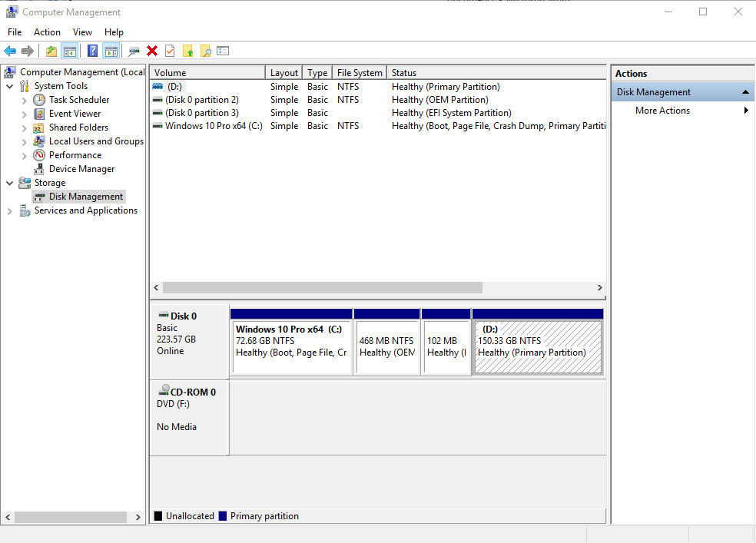The height and width of the screenshot is (543, 756).
Task: Click the yellow page with magnifier icon
Action: click(x=206, y=51)
